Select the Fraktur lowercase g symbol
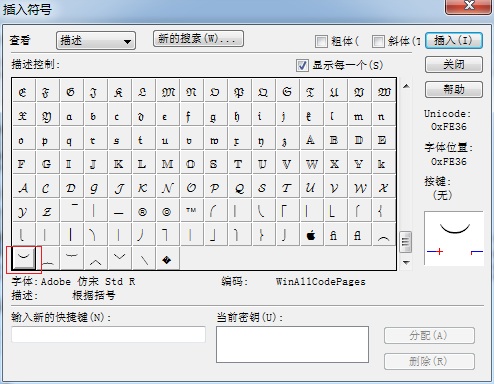The height and width of the screenshot is (384, 495). [215, 116]
